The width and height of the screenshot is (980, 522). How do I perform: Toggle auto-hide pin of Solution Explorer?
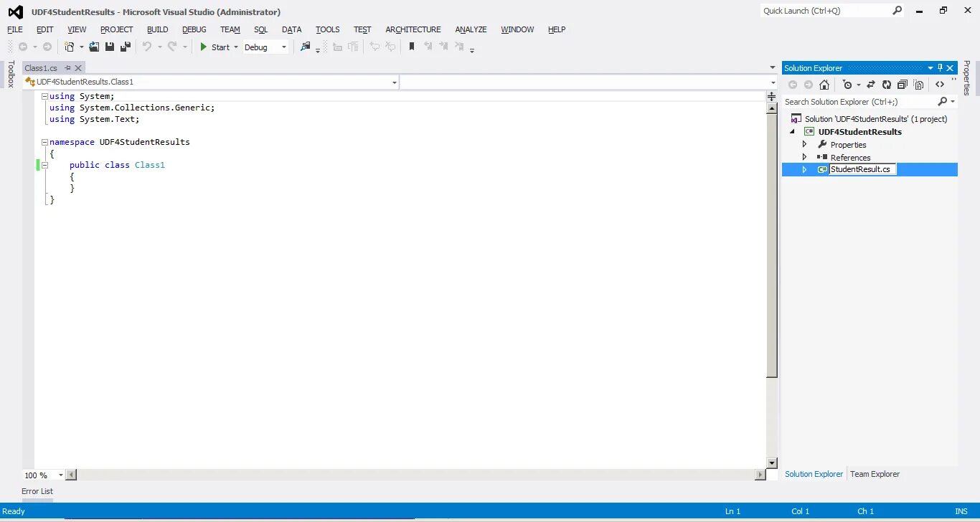pos(940,67)
